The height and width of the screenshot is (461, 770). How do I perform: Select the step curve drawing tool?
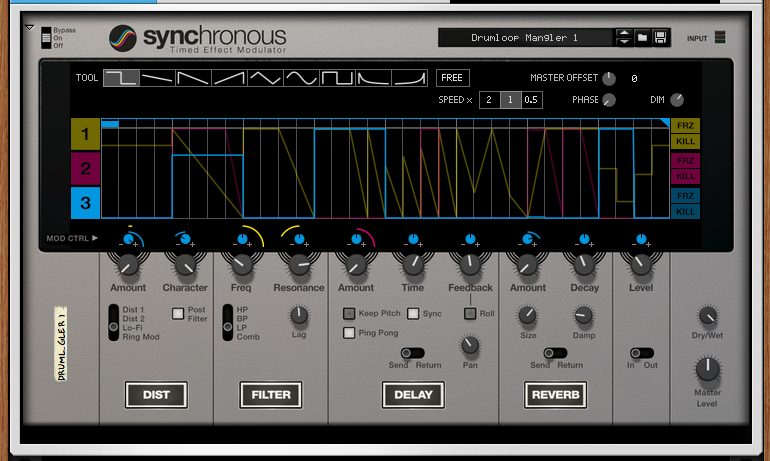pyautogui.click(x=122, y=78)
